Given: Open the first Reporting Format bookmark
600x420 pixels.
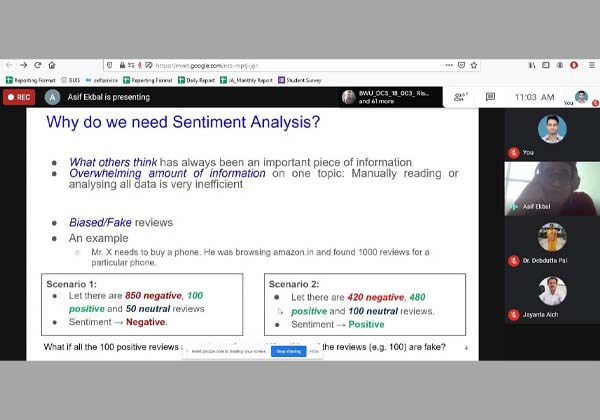Looking at the screenshot, I should click(31, 80).
